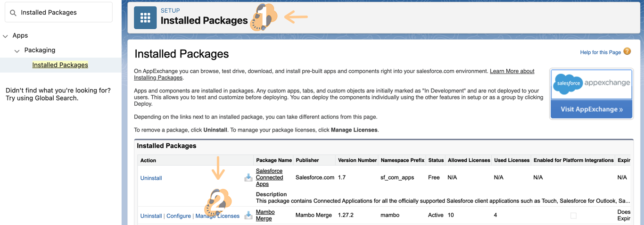Click the Salesforce AppExchange logo banner

tap(591, 83)
